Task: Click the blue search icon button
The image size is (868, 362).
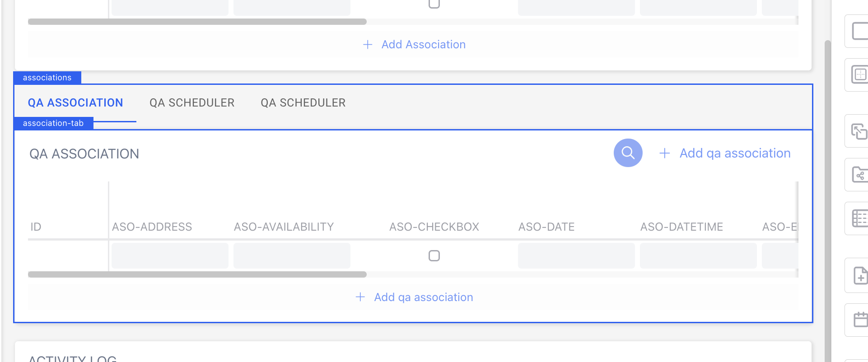Action: pyautogui.click(x=628, y=153)
